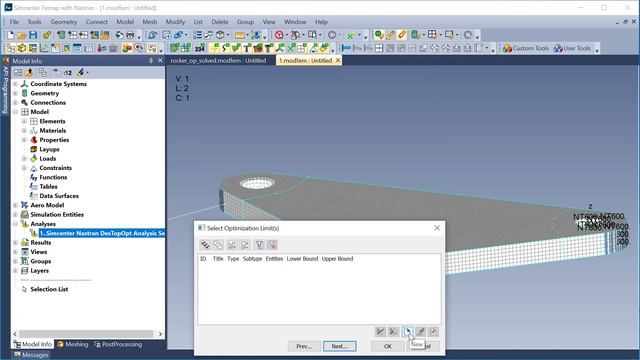Click the Print icon in the top toolbar

pos(130,35)
